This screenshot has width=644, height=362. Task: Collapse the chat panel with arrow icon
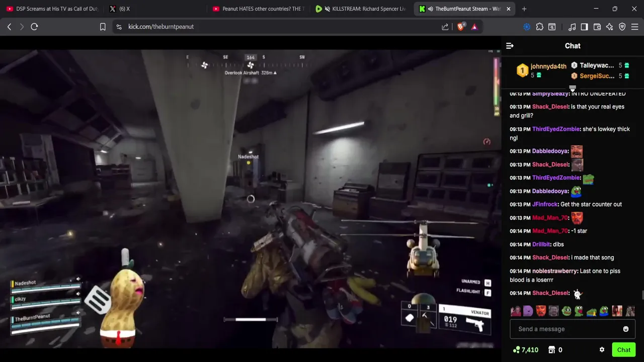tap(510, 46)
